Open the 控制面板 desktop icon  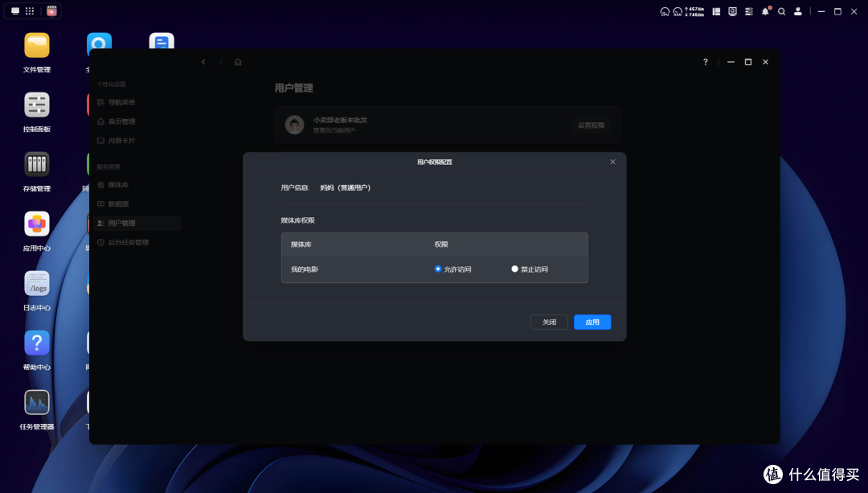point(36,105)
